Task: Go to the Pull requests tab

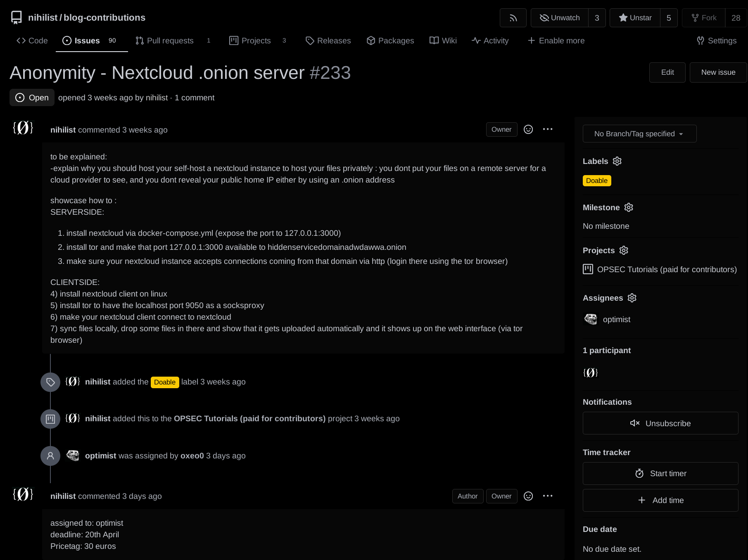Action: [x=173, y=40]
